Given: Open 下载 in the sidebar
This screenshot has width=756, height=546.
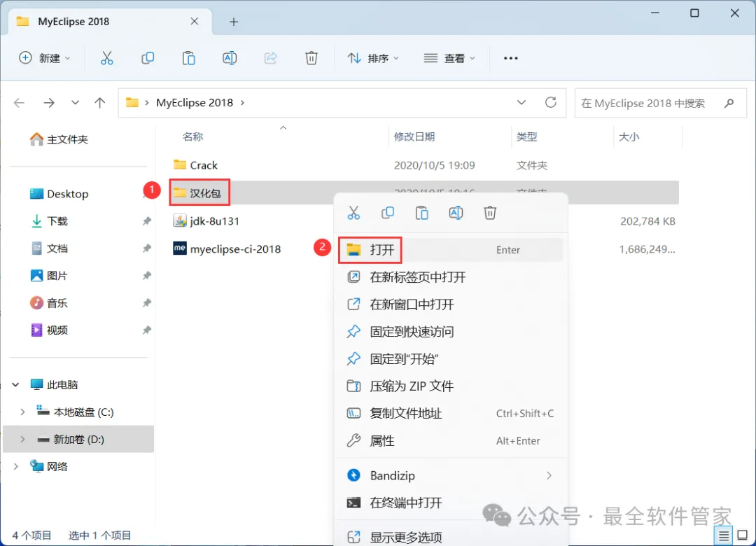Looking at the screenshot, I should pyautogui.click(x=49, y=221).
